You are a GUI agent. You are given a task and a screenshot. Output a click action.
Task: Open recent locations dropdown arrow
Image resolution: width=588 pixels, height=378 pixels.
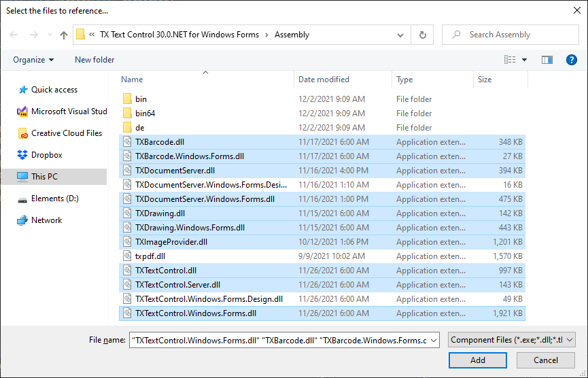point(50,35)
